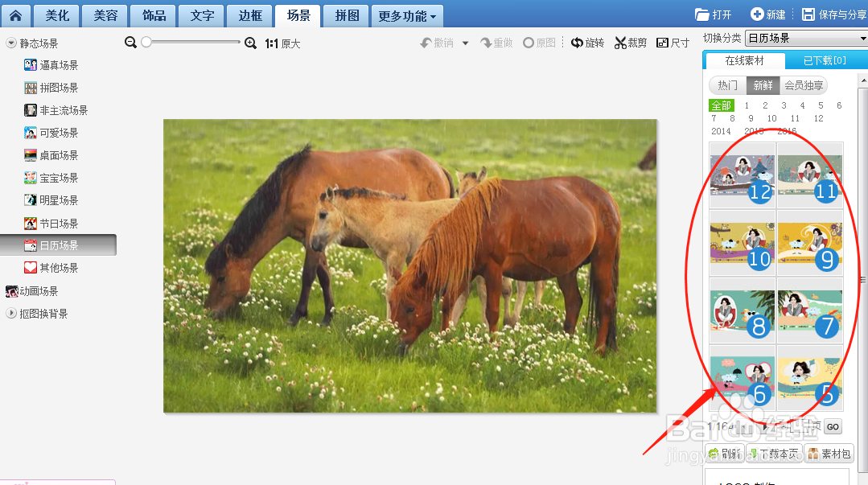Click the GO page jump button
The height and width of the screenshot is (485, 868).
pyautogui.click(x=833, y=426)
